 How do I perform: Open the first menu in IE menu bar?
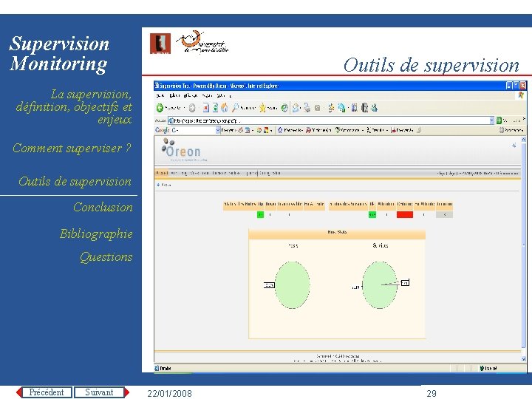pos(160,95)
